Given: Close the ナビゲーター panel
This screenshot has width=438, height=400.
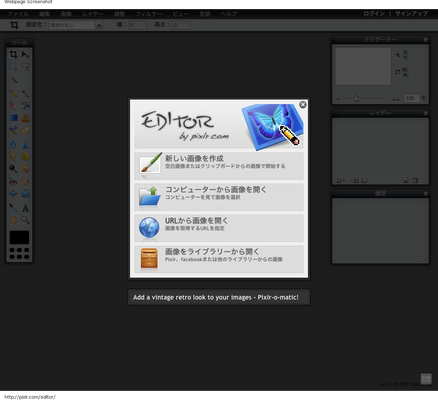Looking at the screenshot, I should (426, 40).
